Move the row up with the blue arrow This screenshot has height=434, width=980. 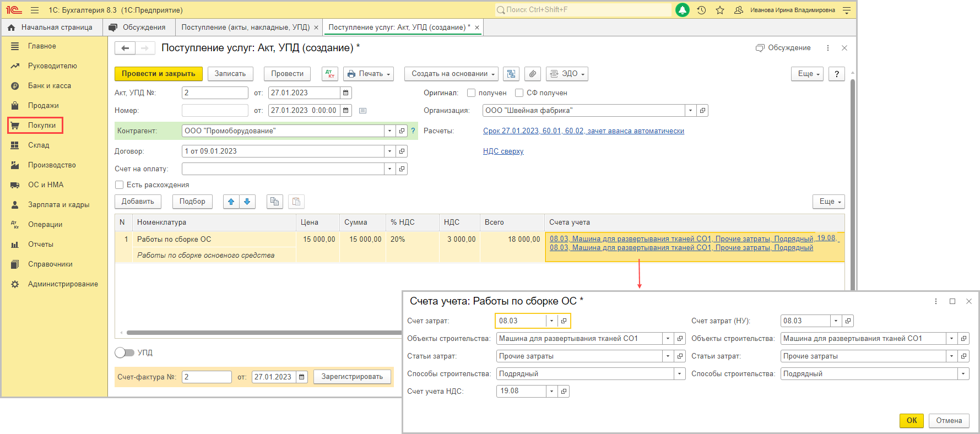click(231, 202)
